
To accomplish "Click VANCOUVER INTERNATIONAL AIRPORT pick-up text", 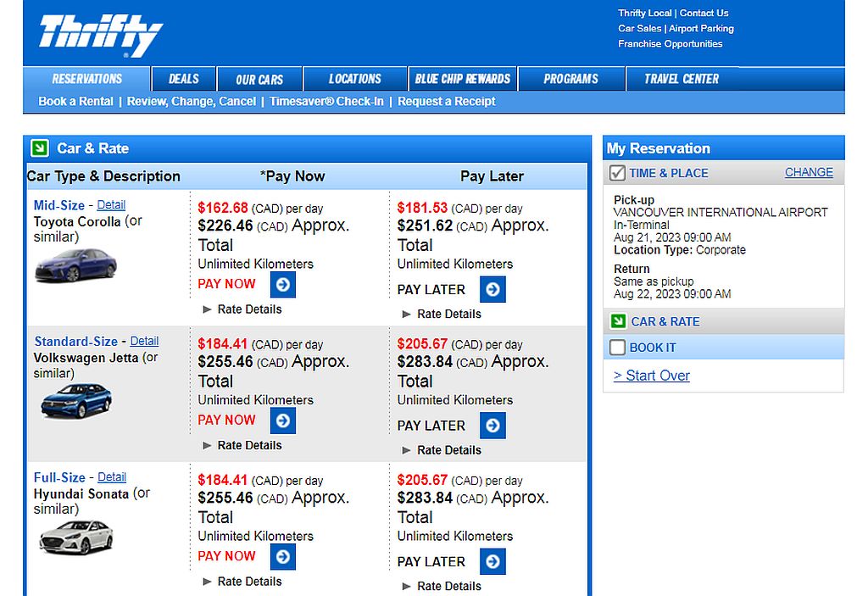I will [x=721, y=213].
